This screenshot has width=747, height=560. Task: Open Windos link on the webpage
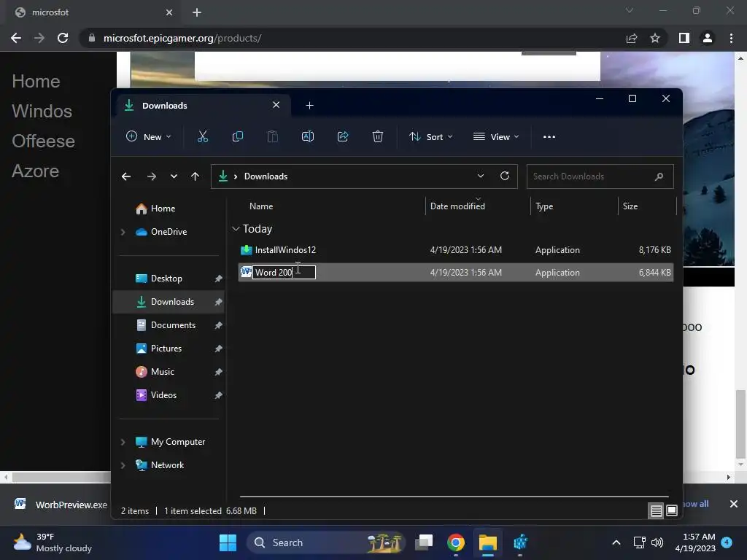coord(42,112)
